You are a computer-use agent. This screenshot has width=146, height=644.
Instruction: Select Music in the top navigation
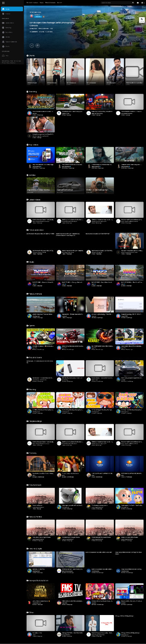[x=41, y=2]
